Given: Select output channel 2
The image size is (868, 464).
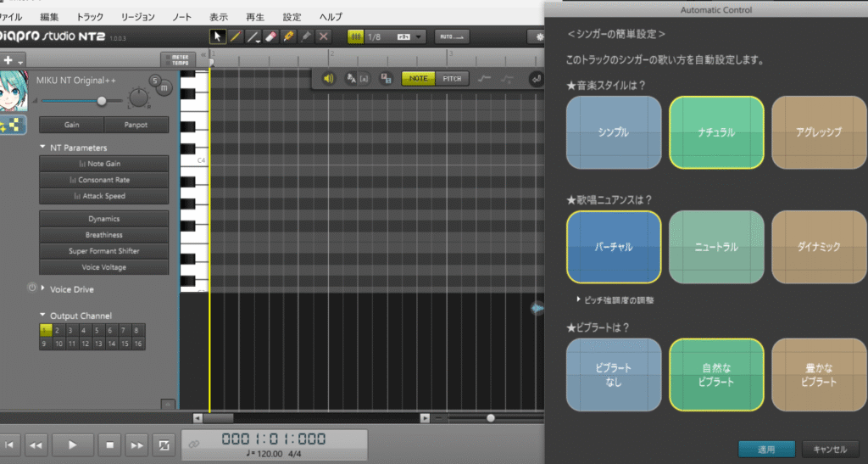Looking at the screenshot, I should [57, 331].
